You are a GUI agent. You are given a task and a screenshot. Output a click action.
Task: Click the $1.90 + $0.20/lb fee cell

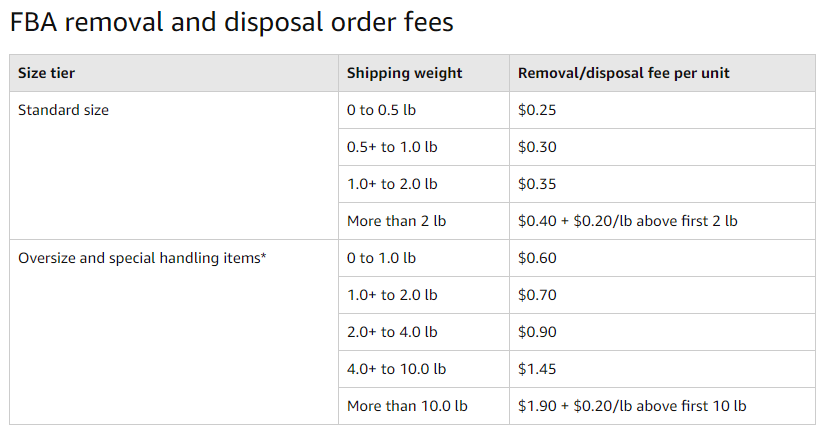631,406
